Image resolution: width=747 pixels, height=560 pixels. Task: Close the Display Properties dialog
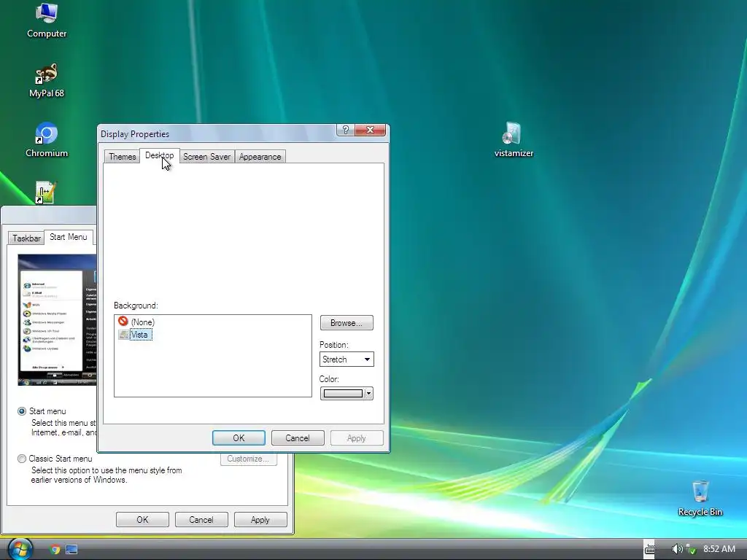[x=370, y=130]
